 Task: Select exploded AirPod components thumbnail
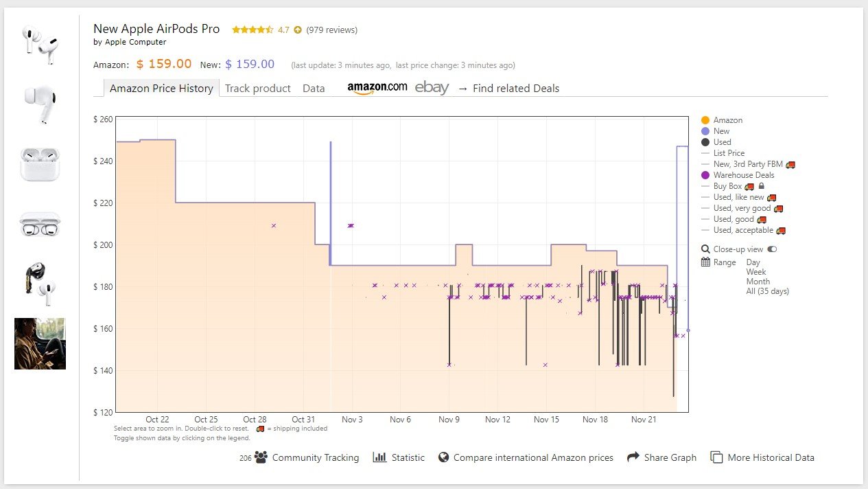tap(40, 284)
